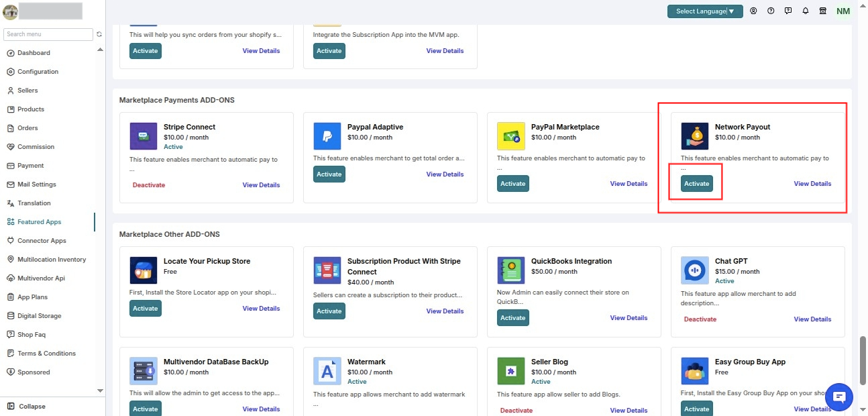Click the help question mark icon
This screenshot has height=416, width=868.
pyautogui.click(x=771, y=11)
